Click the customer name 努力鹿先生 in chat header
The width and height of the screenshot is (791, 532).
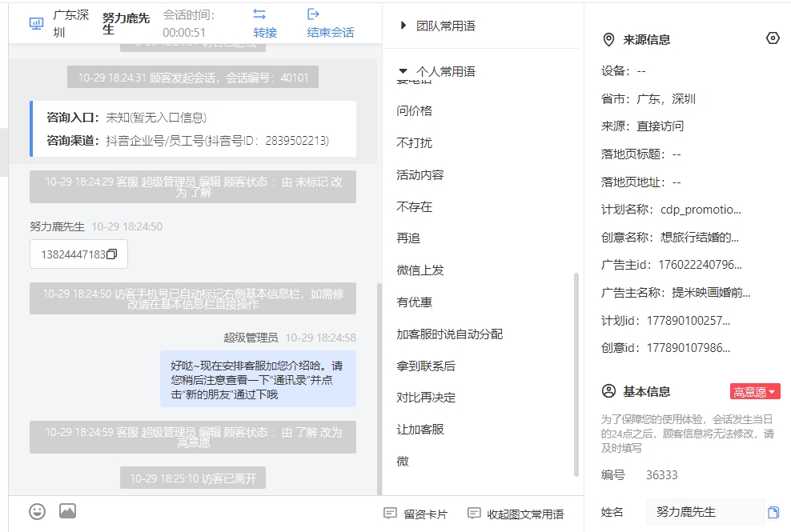pos(126,24)
